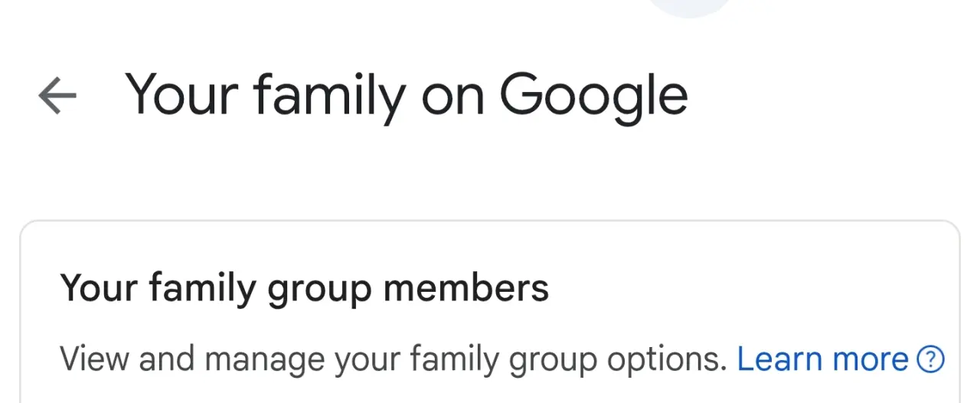Image resolution: width=980 pixels, height=403 pixels.
Task: Click the View and manage description text
Action: (x=394, y=359)
